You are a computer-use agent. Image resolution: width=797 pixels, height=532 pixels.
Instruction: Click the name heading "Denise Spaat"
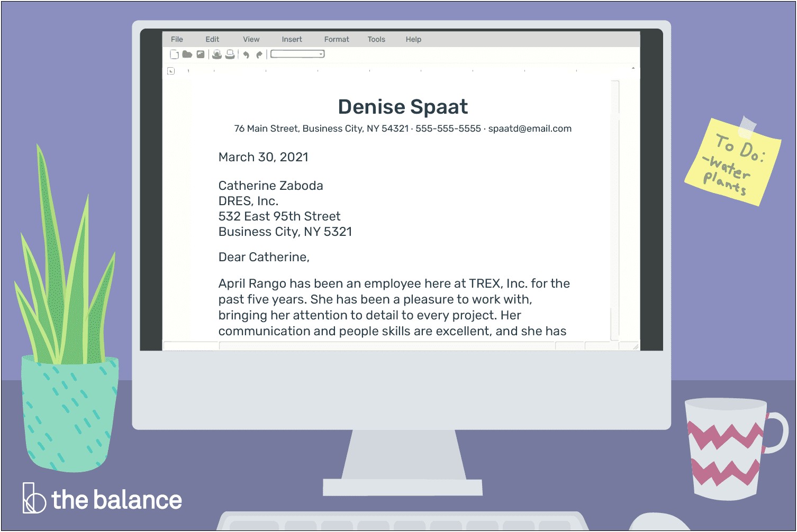click(x=403, y=107)
